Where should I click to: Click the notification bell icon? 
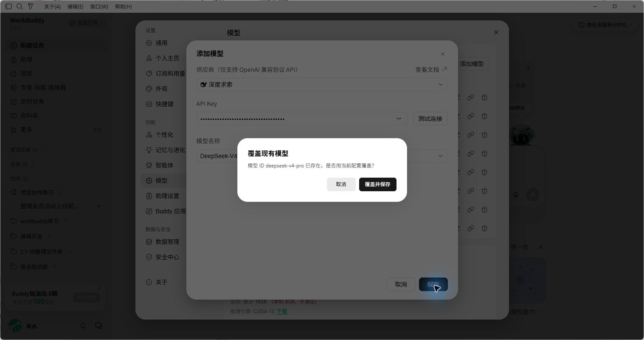click(x=83, y=326)
